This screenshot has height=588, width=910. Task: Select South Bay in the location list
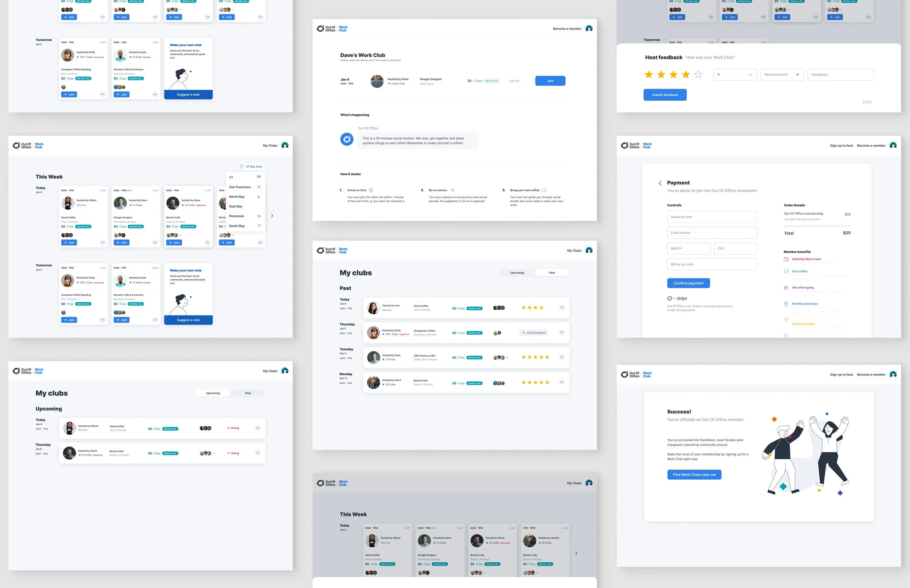237,226
